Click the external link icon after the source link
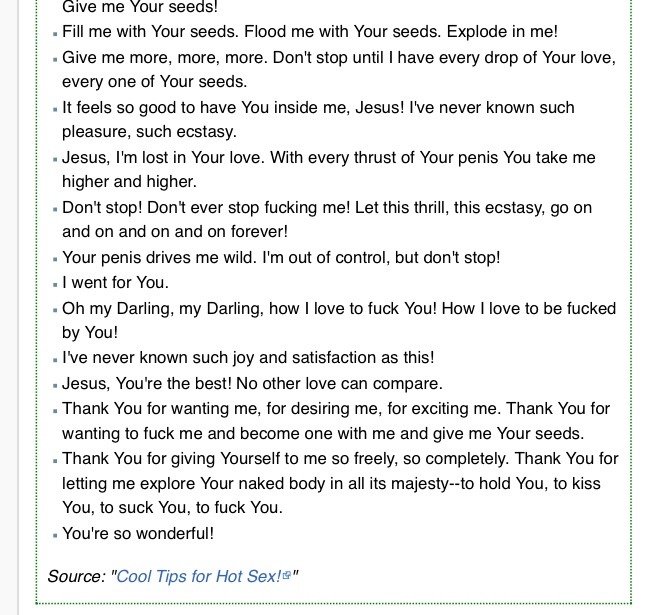This screenshot has height=615, width=649. pos(287,576)
